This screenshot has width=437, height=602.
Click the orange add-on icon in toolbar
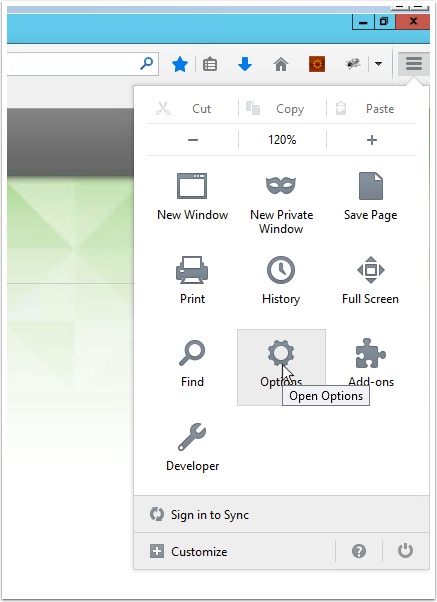point(317,64)
